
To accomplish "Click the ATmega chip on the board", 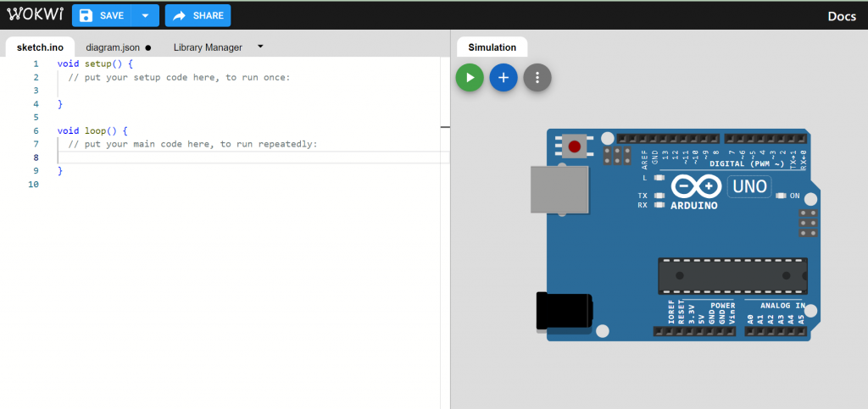I will (x=732, y=276).
